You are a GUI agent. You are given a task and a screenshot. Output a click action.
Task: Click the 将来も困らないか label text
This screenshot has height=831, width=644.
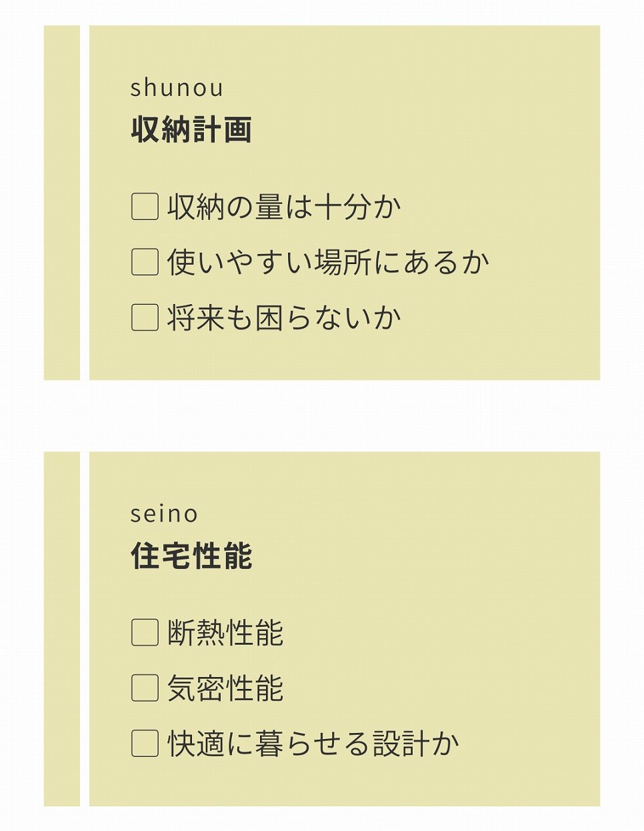pyautogui.click(x=284, y=317)
